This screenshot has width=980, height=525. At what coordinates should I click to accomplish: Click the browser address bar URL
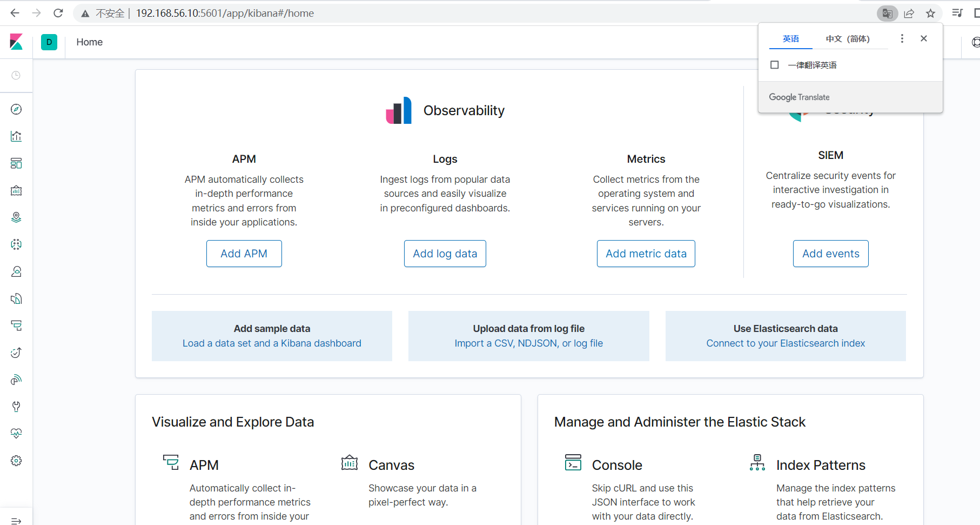pos(224,13)
